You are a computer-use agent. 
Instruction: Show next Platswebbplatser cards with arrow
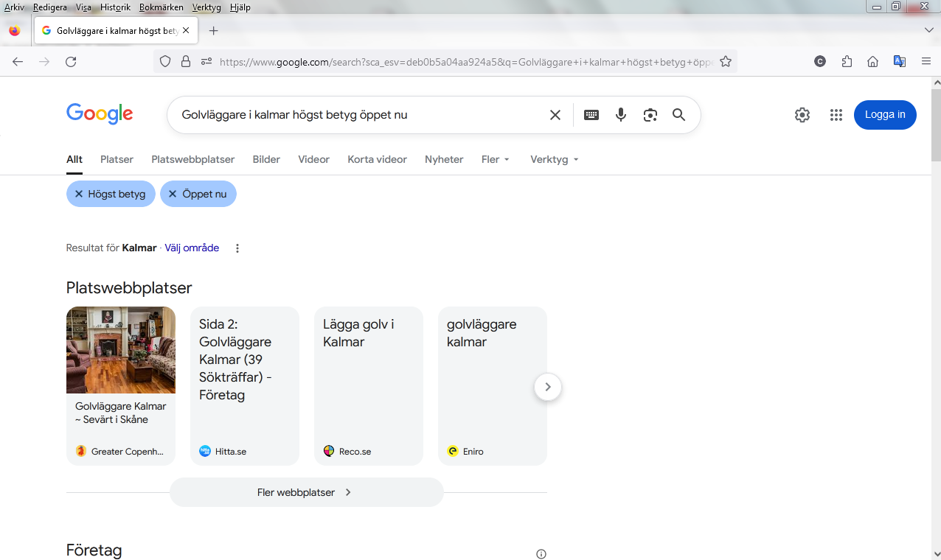pyautogui.click(x=547, y=387)
